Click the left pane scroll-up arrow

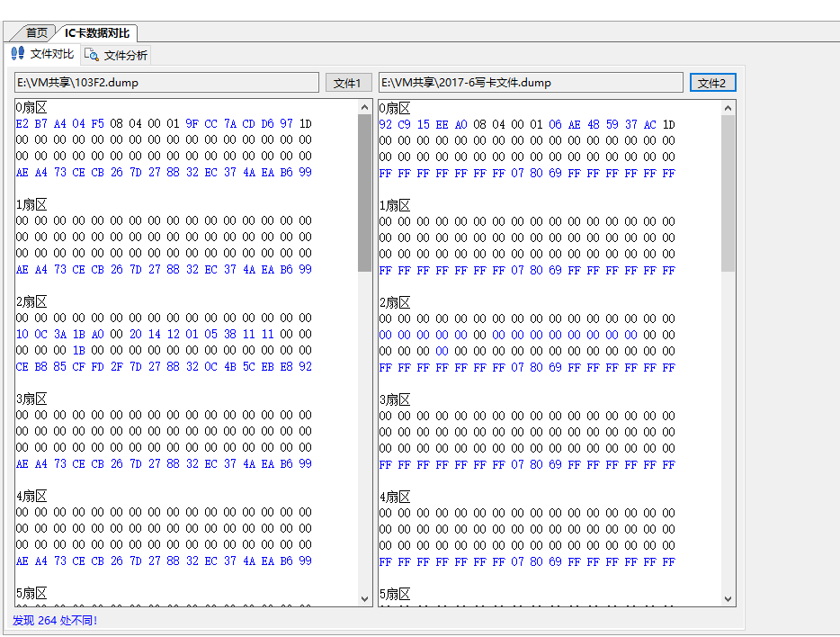coord(365,107)
